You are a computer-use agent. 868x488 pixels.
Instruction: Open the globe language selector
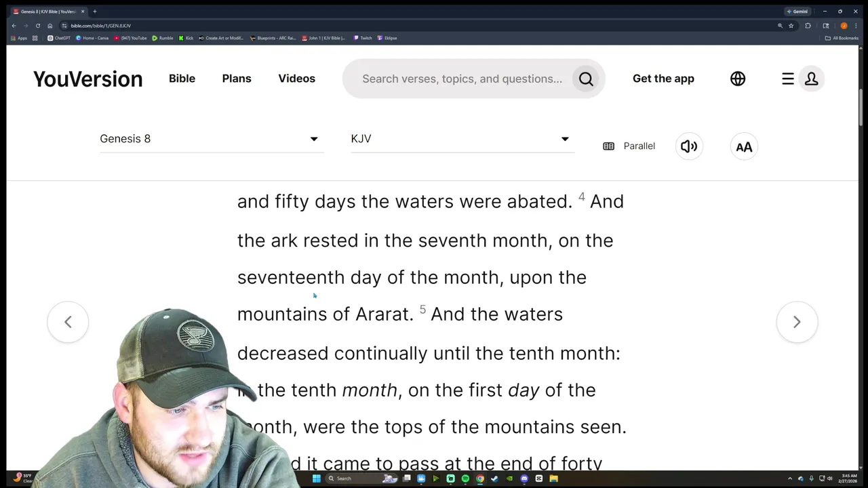738,79
